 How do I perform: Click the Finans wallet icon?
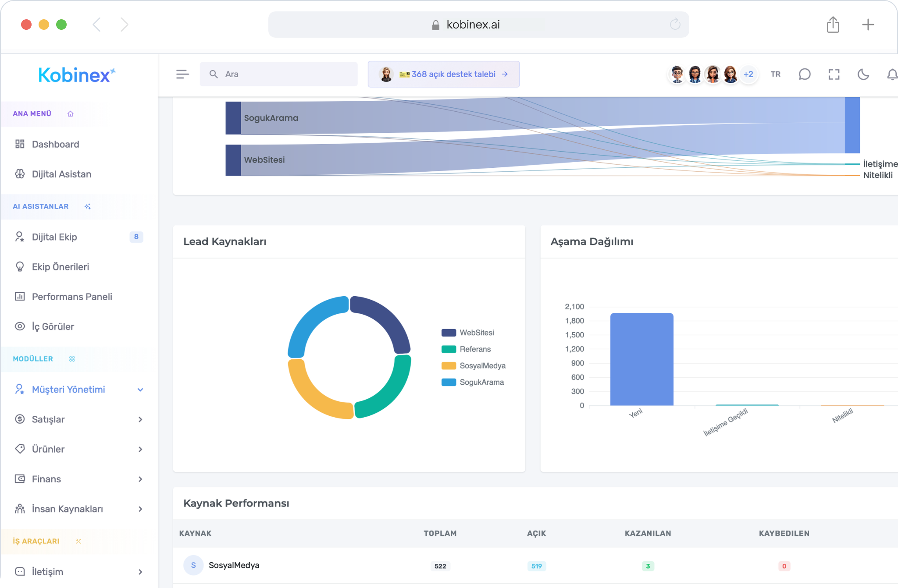pos(20,479)
